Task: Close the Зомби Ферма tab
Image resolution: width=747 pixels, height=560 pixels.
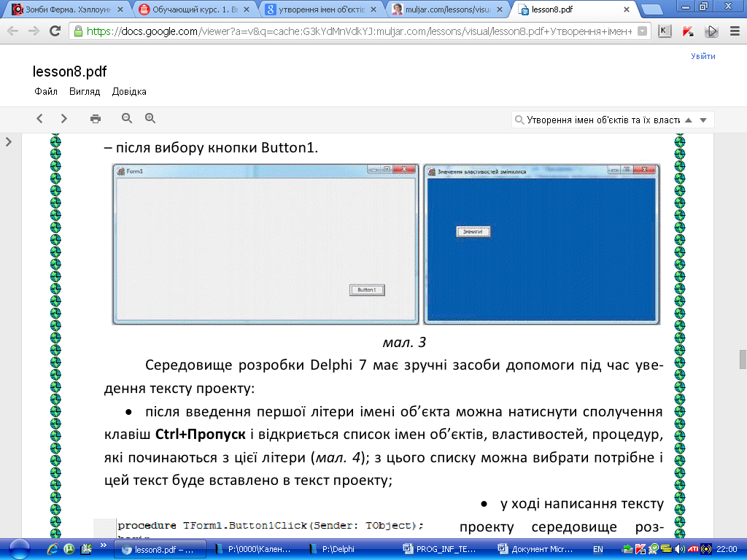Action: [120, 9]
